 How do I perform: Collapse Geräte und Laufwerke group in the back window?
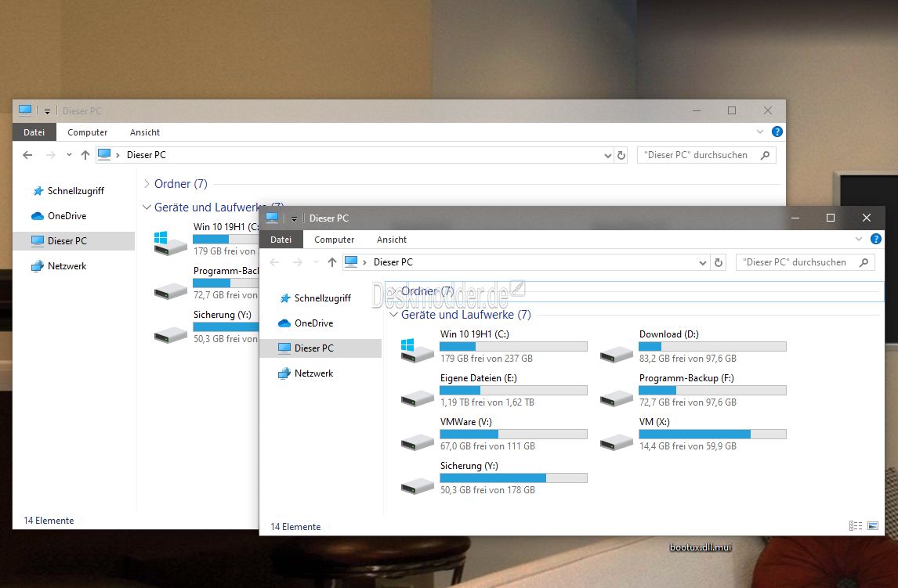[x=147, y=207]
